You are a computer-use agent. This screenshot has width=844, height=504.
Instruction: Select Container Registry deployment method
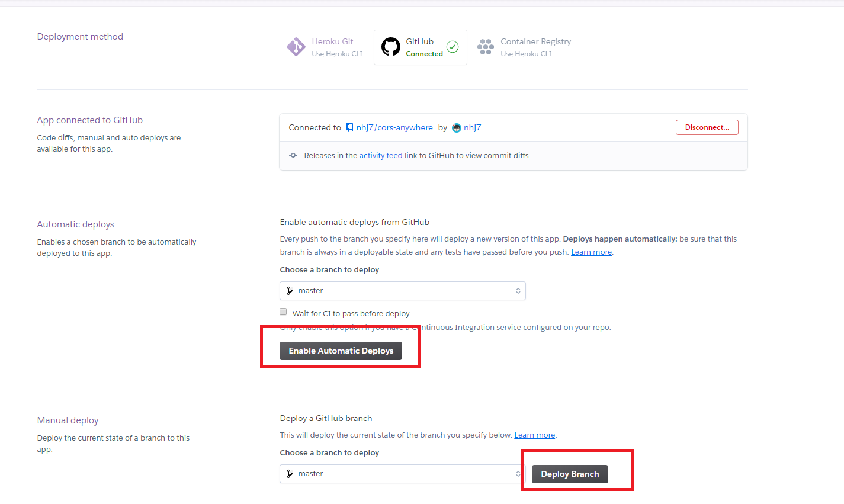524,47
